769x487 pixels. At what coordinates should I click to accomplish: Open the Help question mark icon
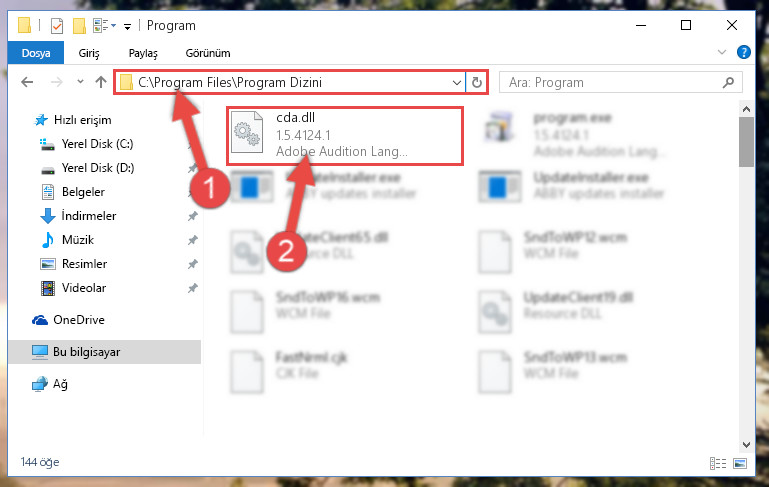[x=743, y=52]
